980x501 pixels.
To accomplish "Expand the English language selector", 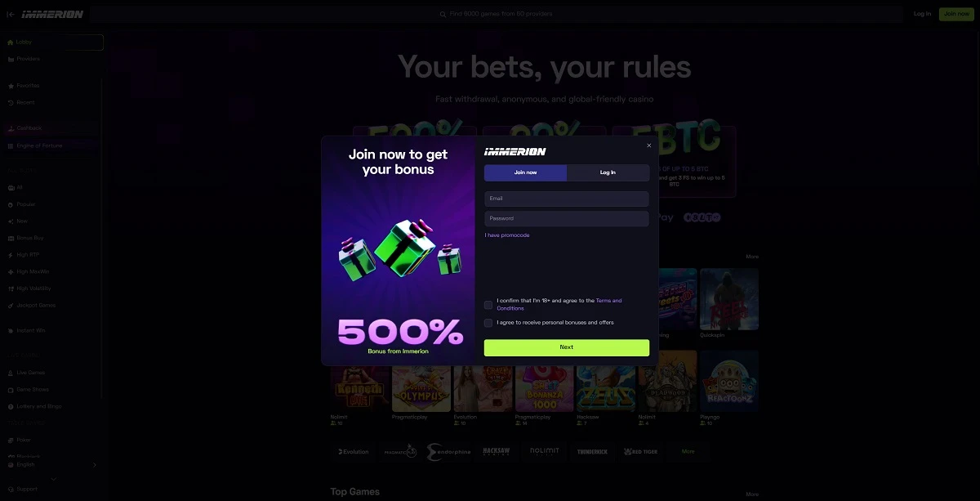I will [x=51, y=464].
